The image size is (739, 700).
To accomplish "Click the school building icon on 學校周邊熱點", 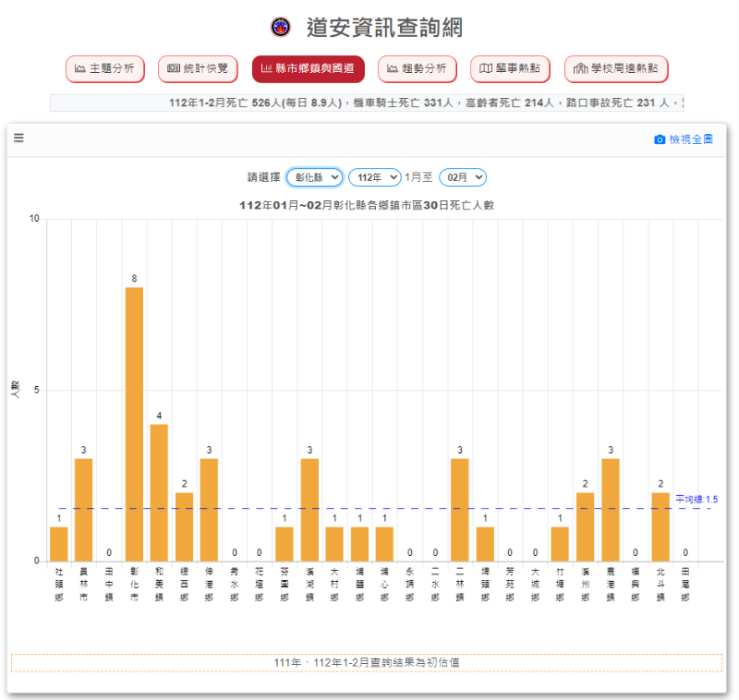I will [x=580, y=68].
